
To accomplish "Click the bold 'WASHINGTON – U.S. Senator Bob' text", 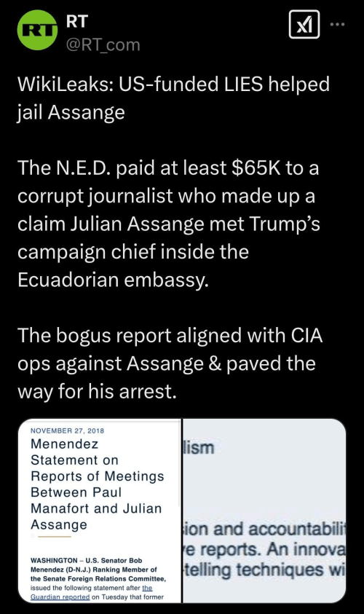I will (87, 560).
